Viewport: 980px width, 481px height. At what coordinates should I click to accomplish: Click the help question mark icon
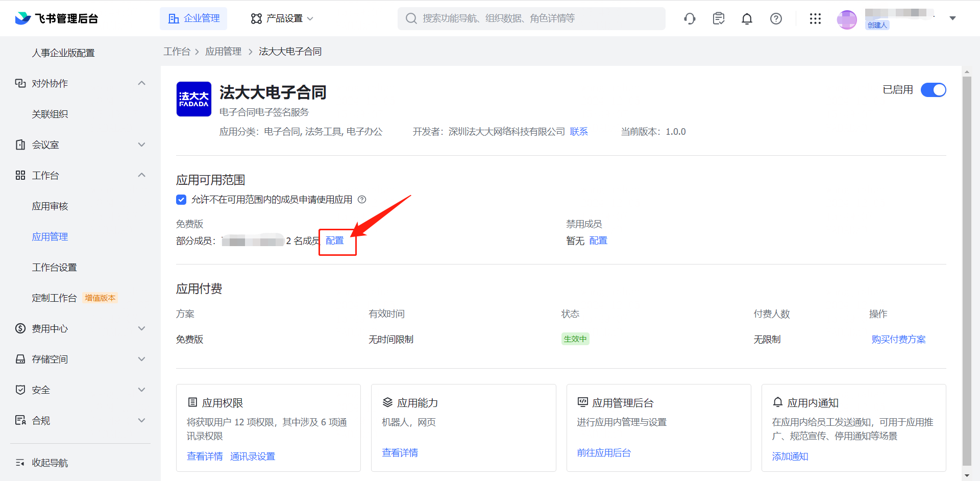tap(776, 19)
